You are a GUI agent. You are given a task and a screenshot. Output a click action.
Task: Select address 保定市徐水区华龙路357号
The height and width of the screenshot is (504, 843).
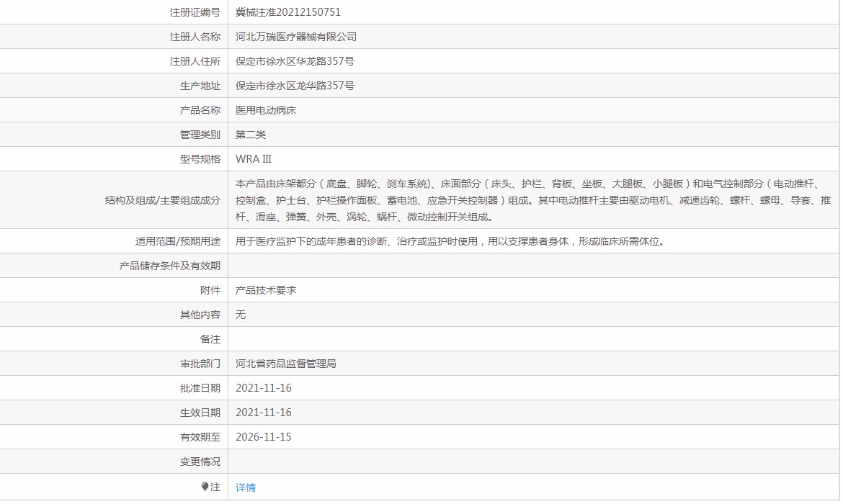(x=295, y=61)
